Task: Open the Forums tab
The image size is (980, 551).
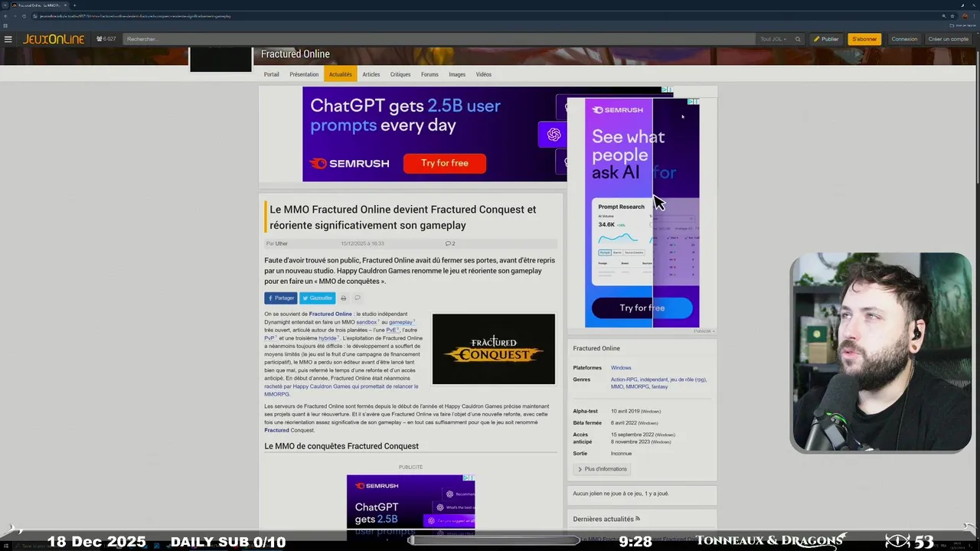Action: click(x=430, y=74)
